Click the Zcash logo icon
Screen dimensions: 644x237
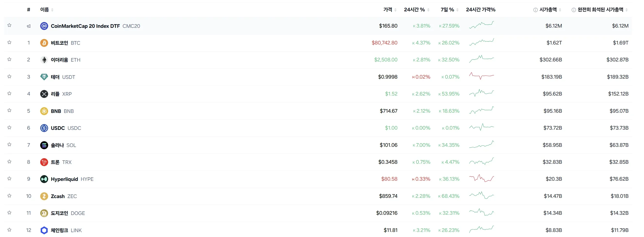click(x=44, y=196)
